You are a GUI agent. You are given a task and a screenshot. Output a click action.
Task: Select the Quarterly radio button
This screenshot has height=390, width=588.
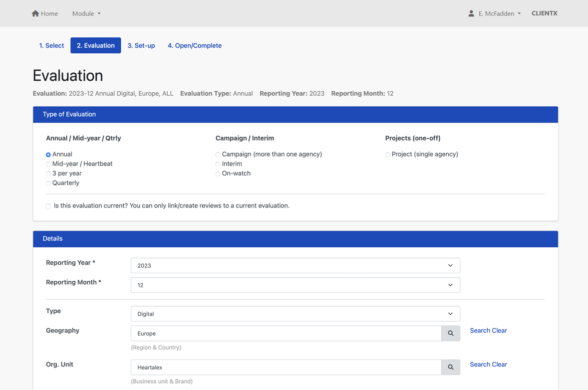48,183
